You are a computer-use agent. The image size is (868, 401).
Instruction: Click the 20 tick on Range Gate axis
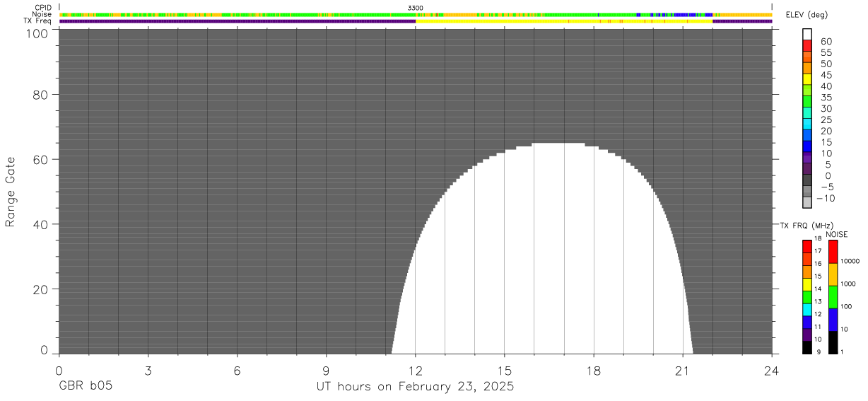[x=40, y=289]
